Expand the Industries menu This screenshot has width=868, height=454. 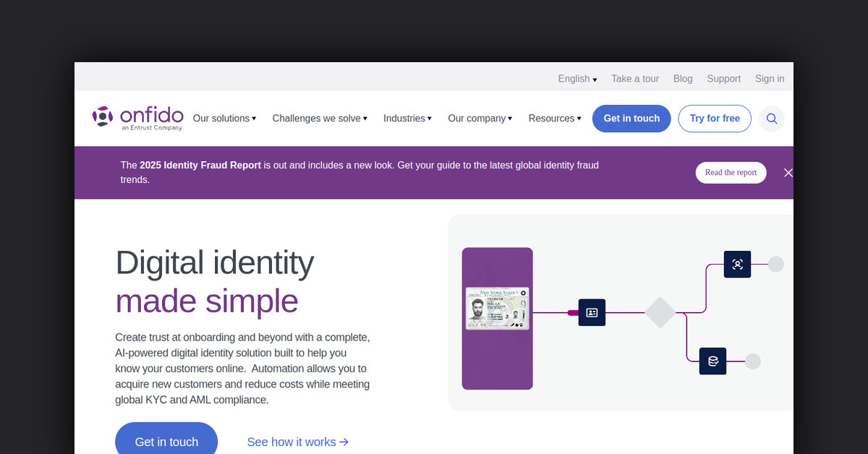click(407, 119)
